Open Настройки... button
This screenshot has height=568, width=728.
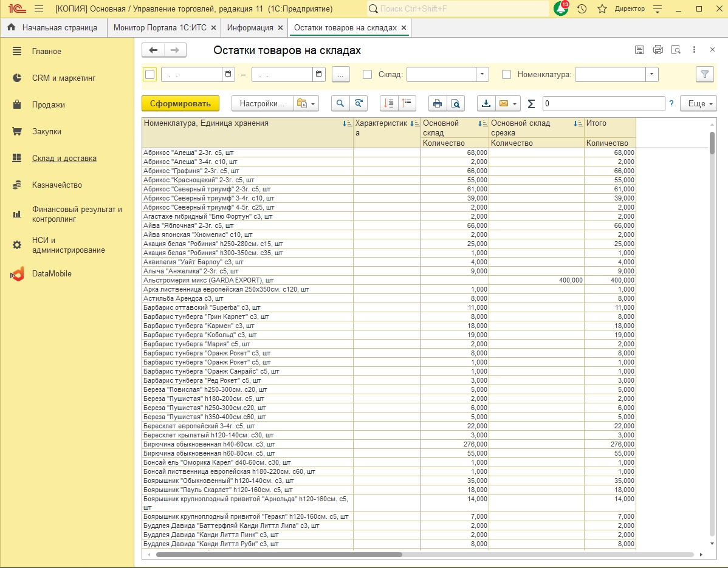tap(263, 103)
